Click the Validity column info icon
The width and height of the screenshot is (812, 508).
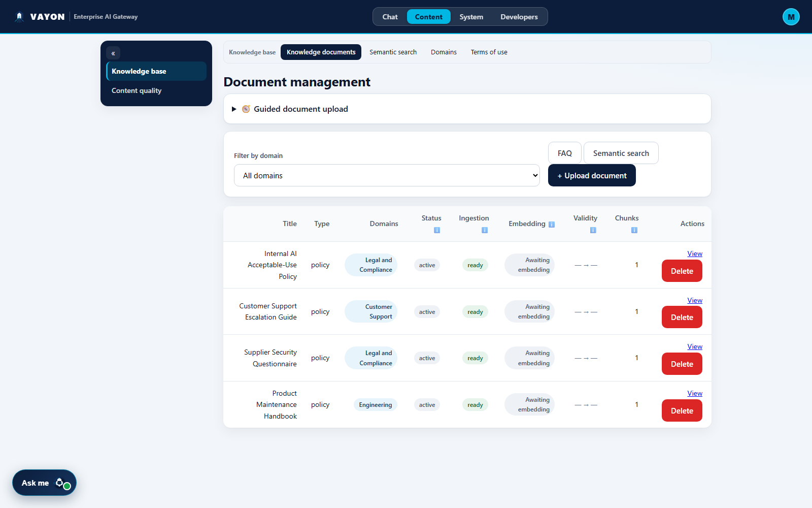click(x=593, y=230)
